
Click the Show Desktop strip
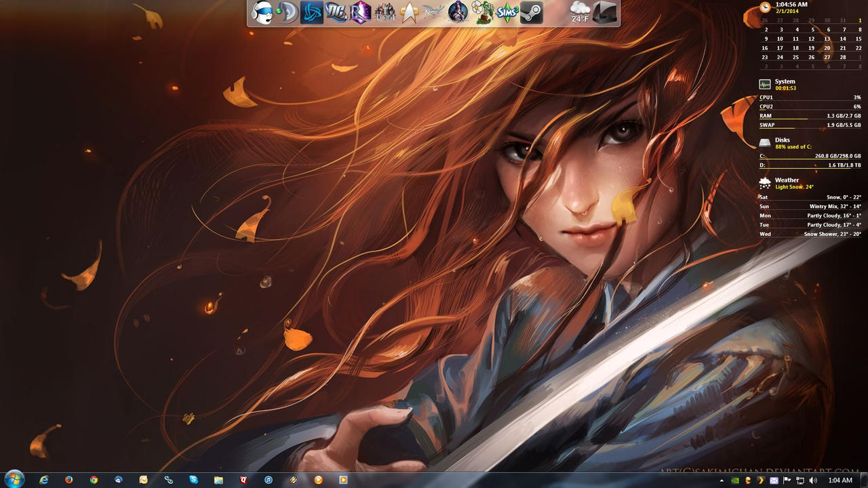click(x=863, y=480)
